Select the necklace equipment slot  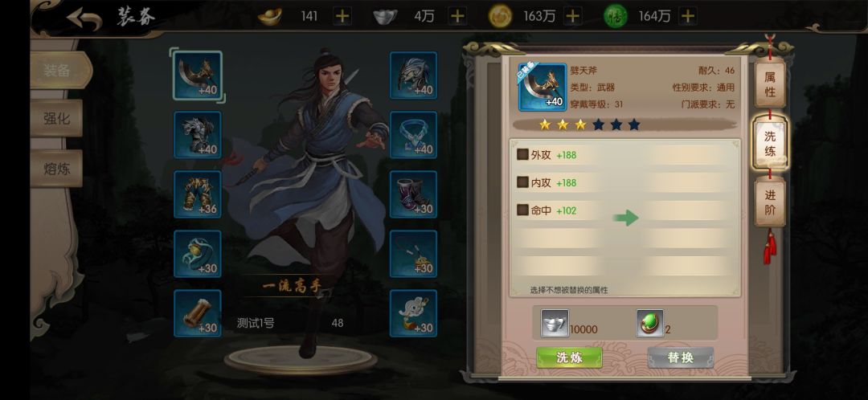[414, 135]
